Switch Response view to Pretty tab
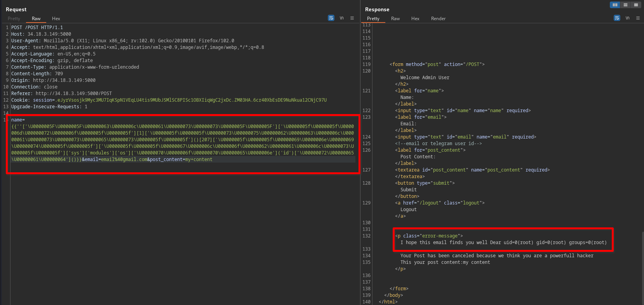This screenshot has width=644, height=305. pyautogui.click(x=373, y=19)
